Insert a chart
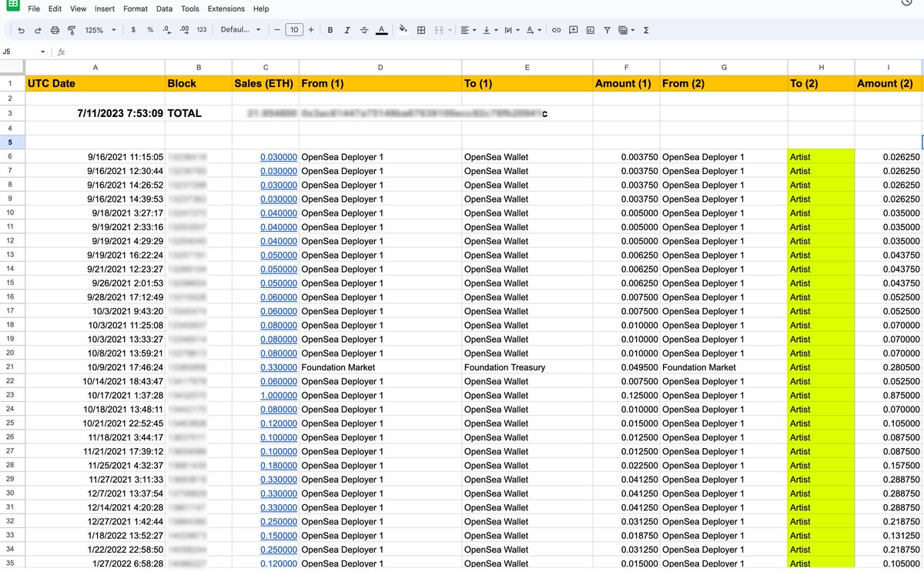The image size is (924, 572). pyautogui.click(x=591, y=30)
